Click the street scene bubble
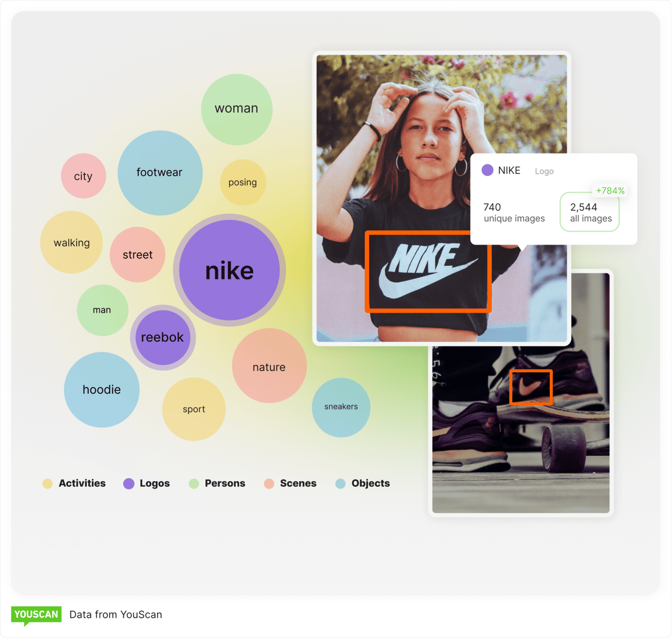The height and width of the screenshot is (638, 672). [138, 255]
